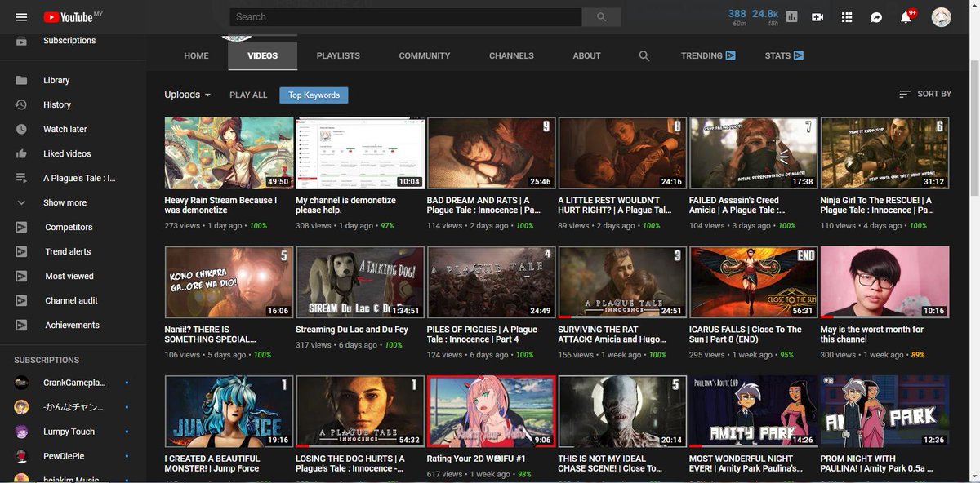Open the 'Ninja Girl To The RESCUE' thumbnail

[x=884, y=153]
